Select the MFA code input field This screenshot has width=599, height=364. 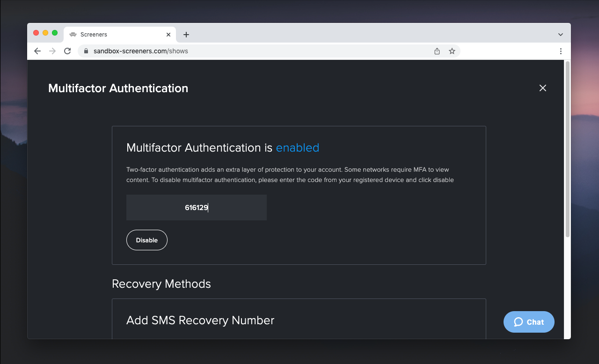[196, 207]
